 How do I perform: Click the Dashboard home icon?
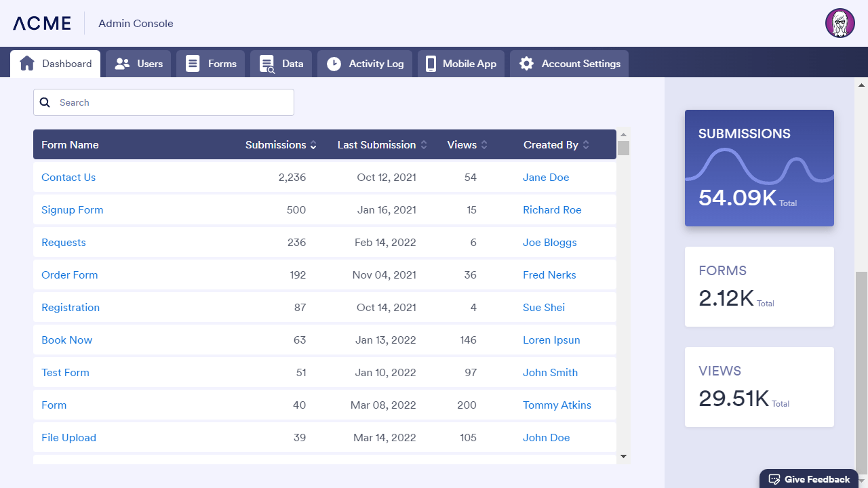[x=27, y=64]
